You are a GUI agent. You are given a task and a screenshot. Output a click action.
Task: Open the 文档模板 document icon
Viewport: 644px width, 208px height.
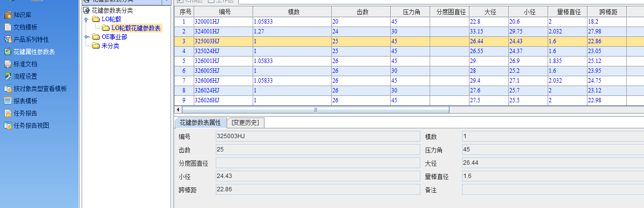[x=7, y=27]
